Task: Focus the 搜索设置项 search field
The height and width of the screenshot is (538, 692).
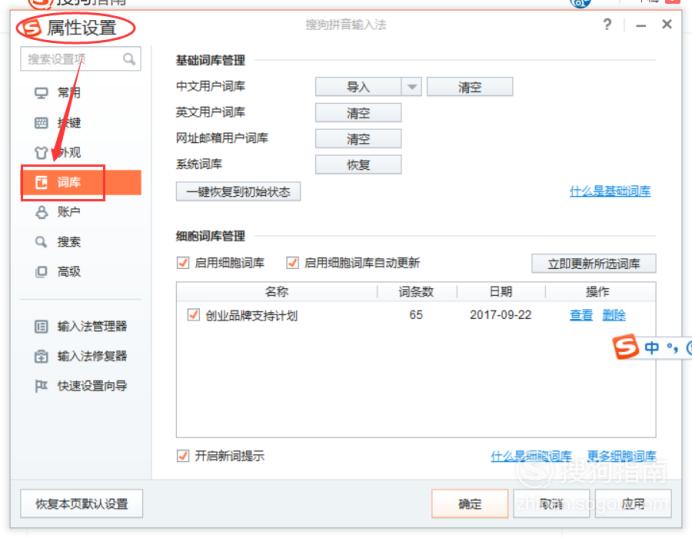Action: [80, 59]
